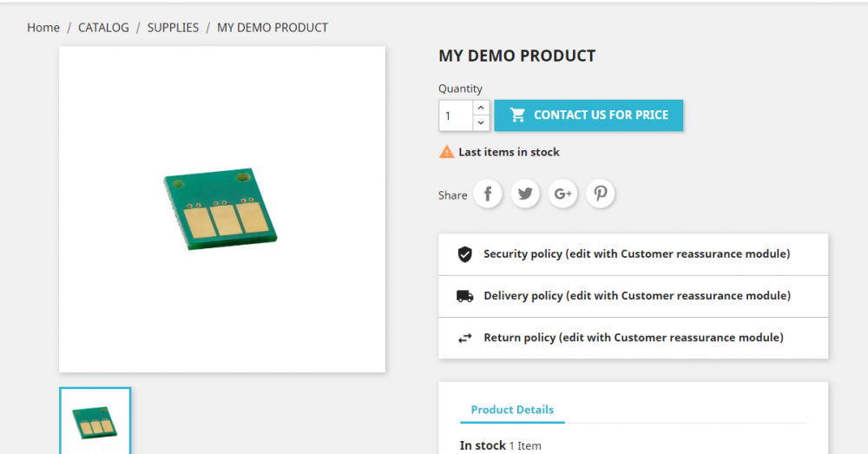This screenshot has height=454, width=868.
Task: Click the MY DEMO PRODUCT heading
Action: click(x=517, y=56)
